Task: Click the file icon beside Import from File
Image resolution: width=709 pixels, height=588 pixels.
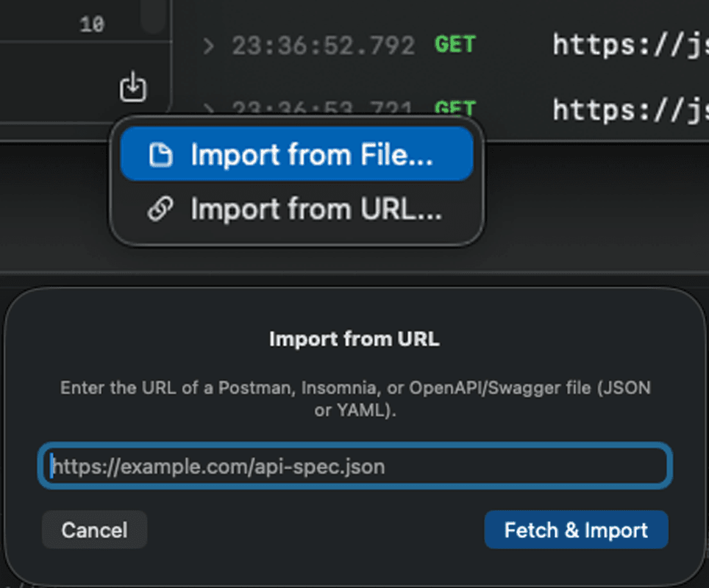Action: (161, 154)
